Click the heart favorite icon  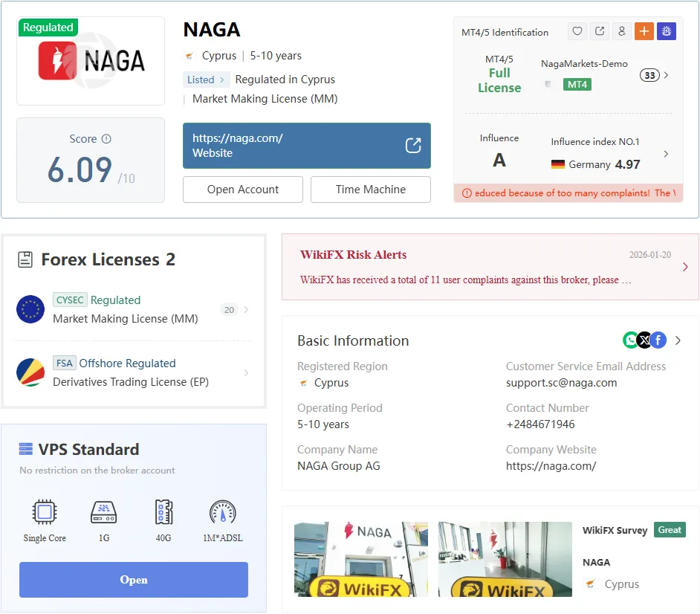pyautogui.click(x=577, y=31)
